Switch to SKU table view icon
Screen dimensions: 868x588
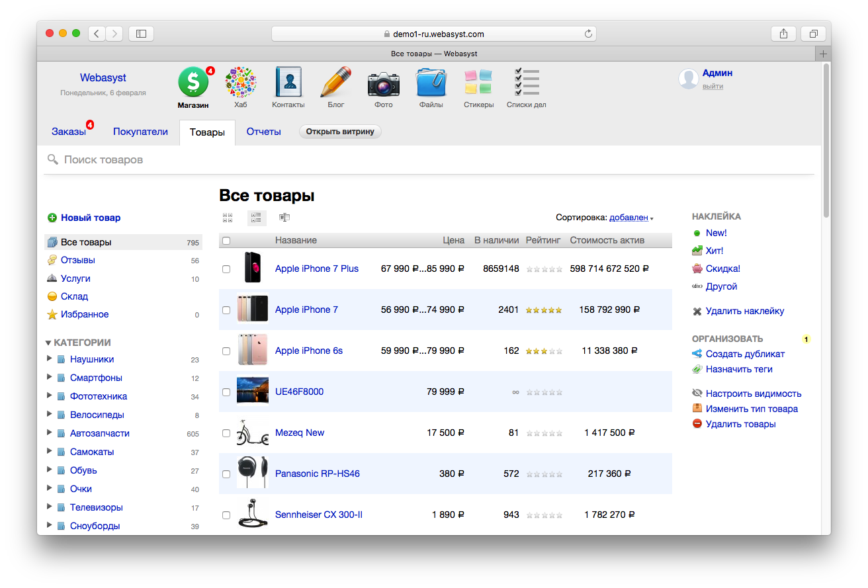(x=284, y=218)
